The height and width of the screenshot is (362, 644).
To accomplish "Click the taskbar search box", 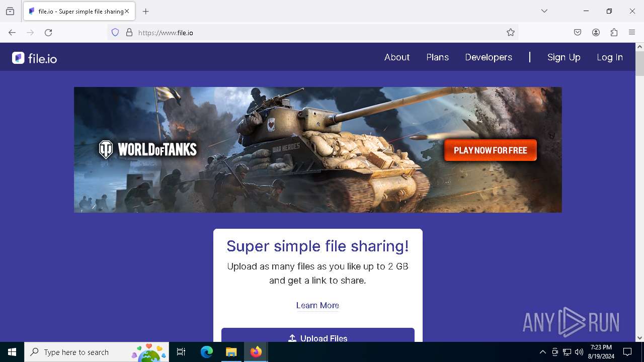I will tap(97, 352).
